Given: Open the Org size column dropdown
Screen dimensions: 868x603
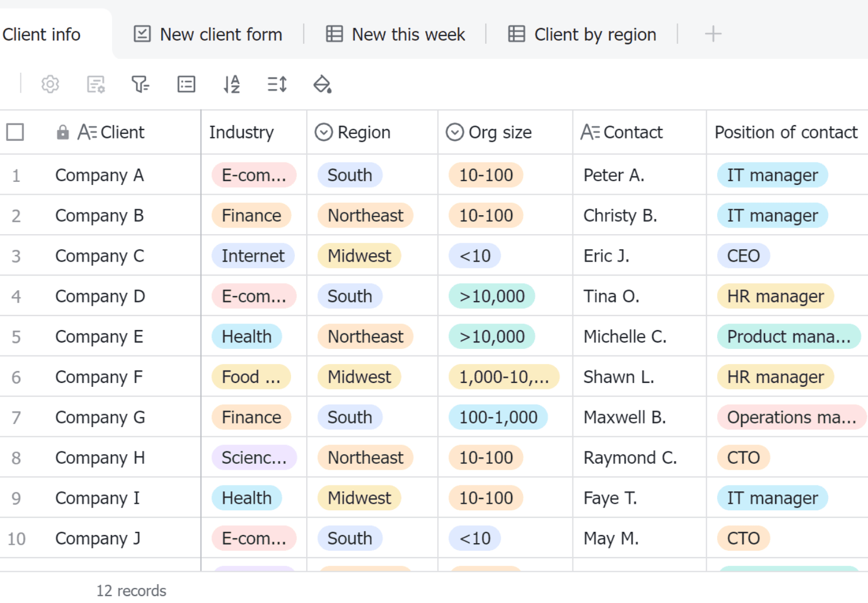Looking at the screenshot, I should pos(454,132).
